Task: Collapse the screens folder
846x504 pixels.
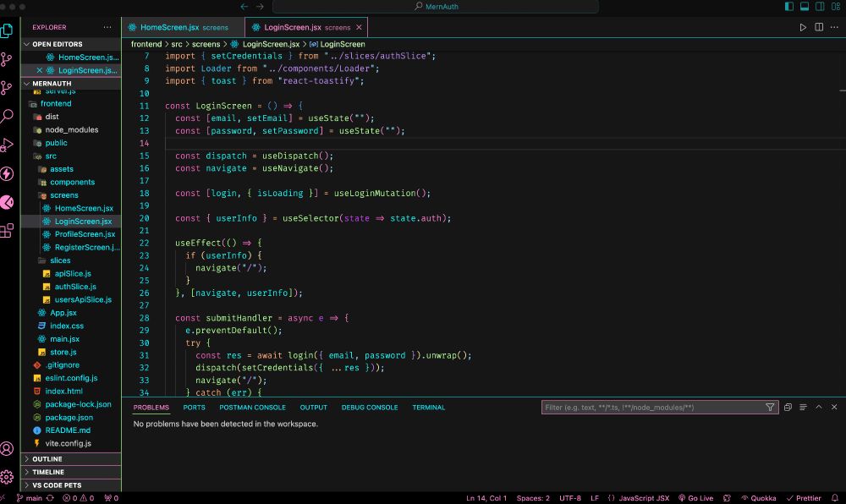Action: coord(71,195)
